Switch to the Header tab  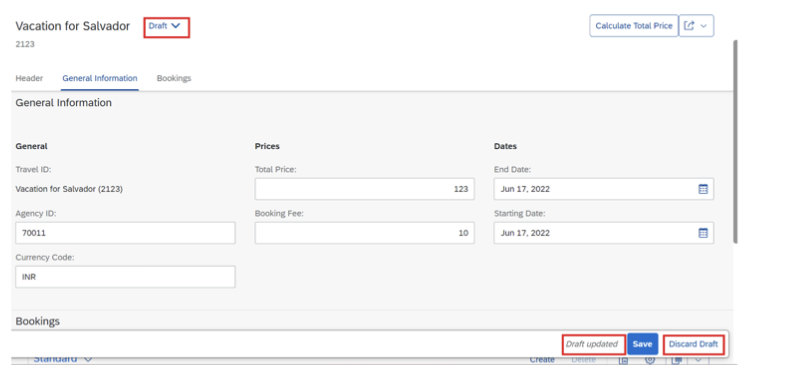pos(29,78)
